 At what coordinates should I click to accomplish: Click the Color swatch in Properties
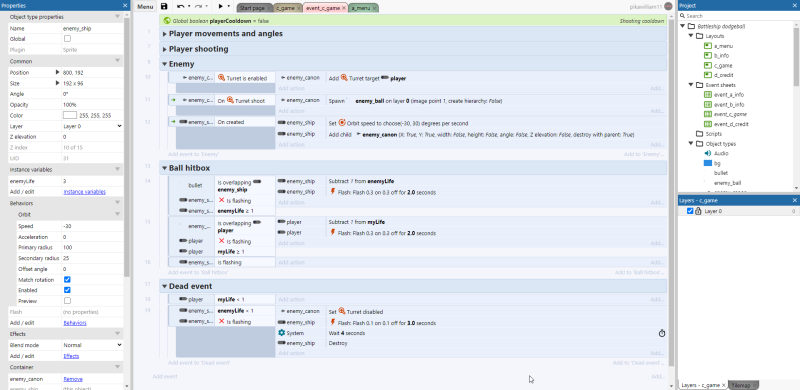pos(70,115)
